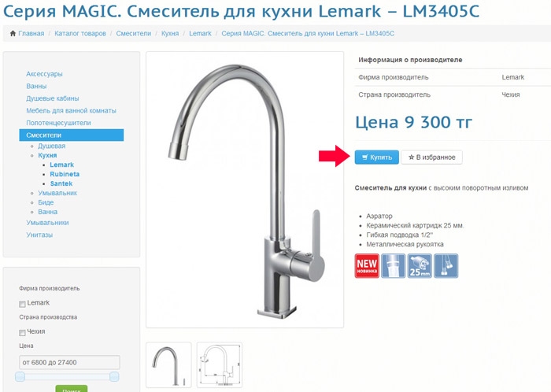Go to the Душевые кабины category
The width and height of the screenshot is (551, 392).
[53, 98]
